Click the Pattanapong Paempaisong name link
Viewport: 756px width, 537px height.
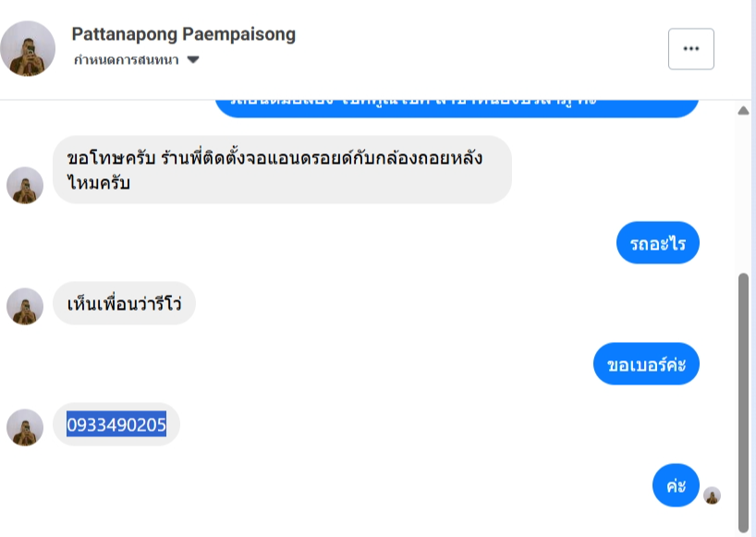[183, 34]
